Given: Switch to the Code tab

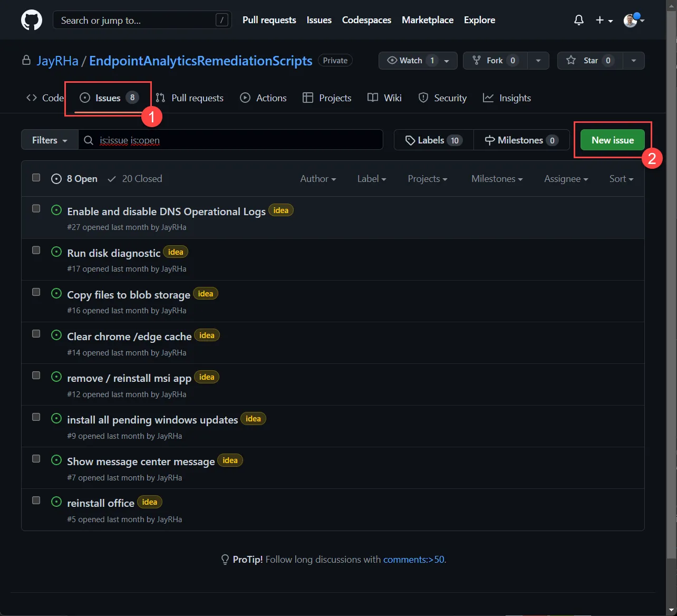Looking at the screenshot, I should pyautogui.click(x=45, y=98).
